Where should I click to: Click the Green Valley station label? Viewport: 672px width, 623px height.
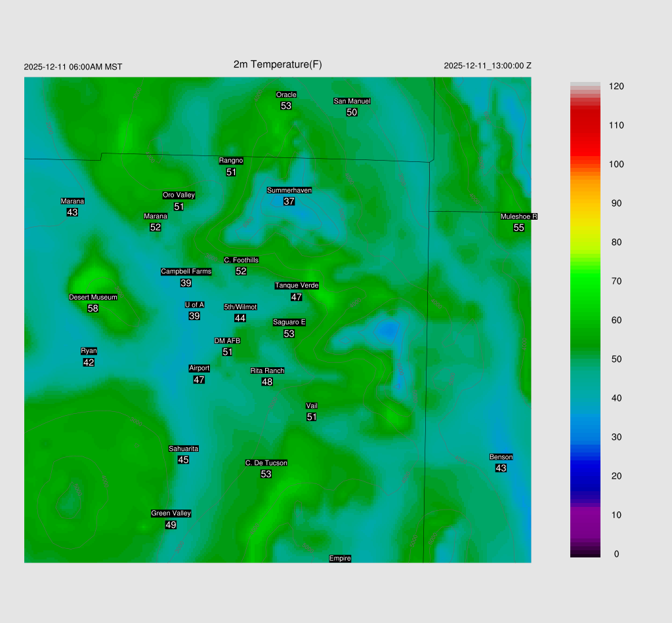(171, 513)
